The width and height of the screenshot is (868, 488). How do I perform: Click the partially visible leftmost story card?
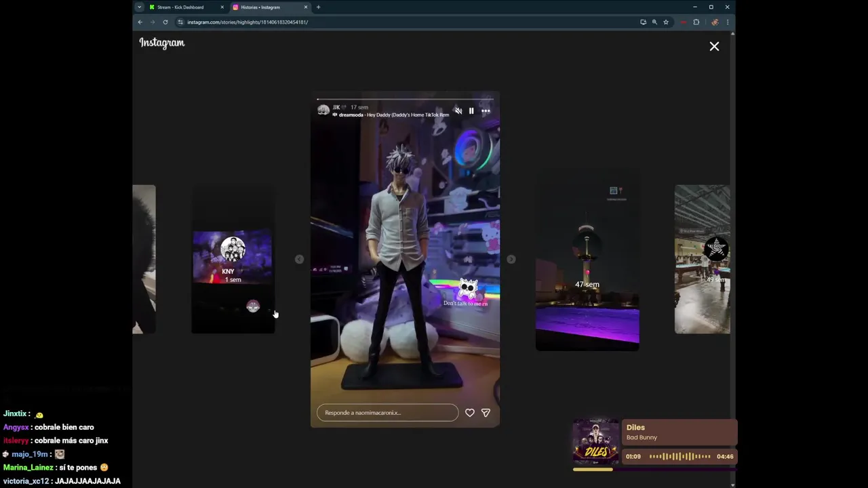144,259
